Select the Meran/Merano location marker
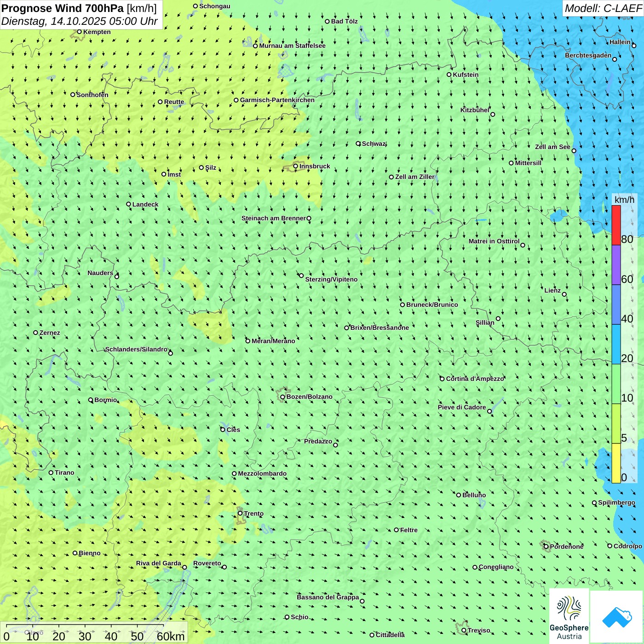644x644 pixels. point(248,341)
